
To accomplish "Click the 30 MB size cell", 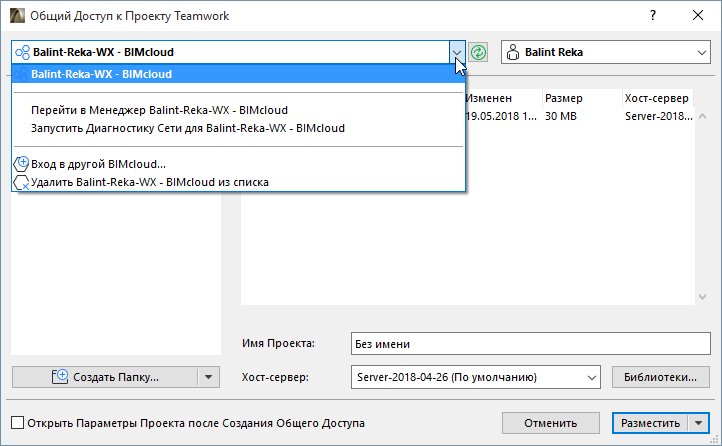I will click(x=561, y=116).
